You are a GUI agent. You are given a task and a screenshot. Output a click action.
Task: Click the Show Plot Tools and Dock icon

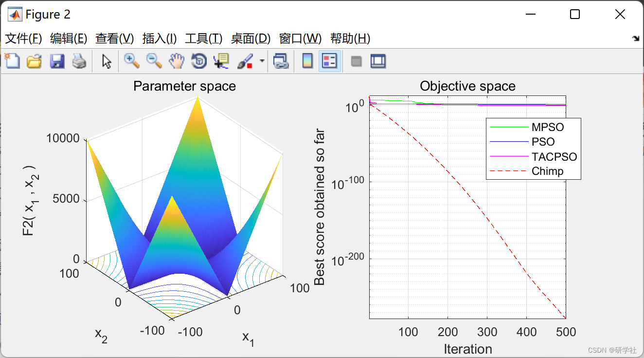(x=378, y=61)
